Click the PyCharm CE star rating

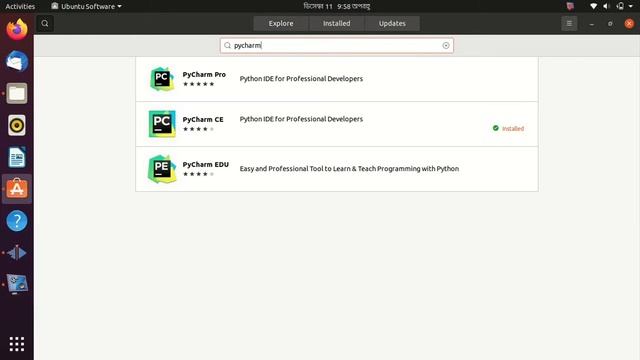(198, 129)
